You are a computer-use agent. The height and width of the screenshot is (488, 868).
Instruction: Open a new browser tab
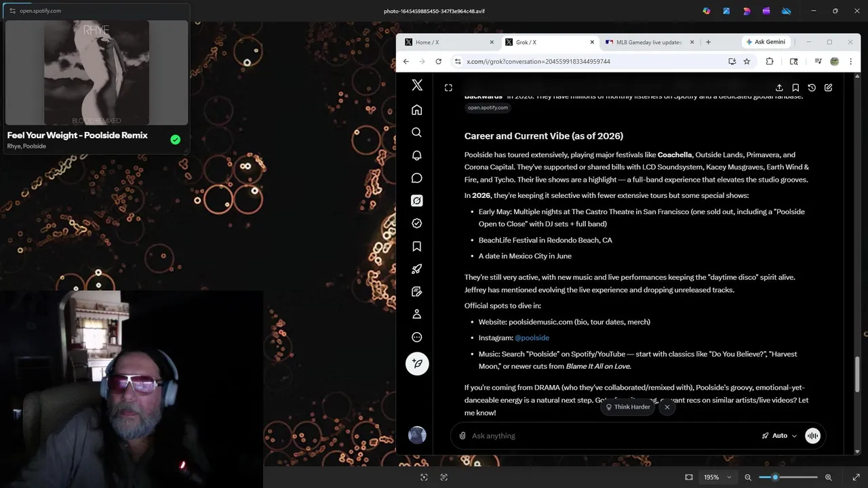pos(708,42)
